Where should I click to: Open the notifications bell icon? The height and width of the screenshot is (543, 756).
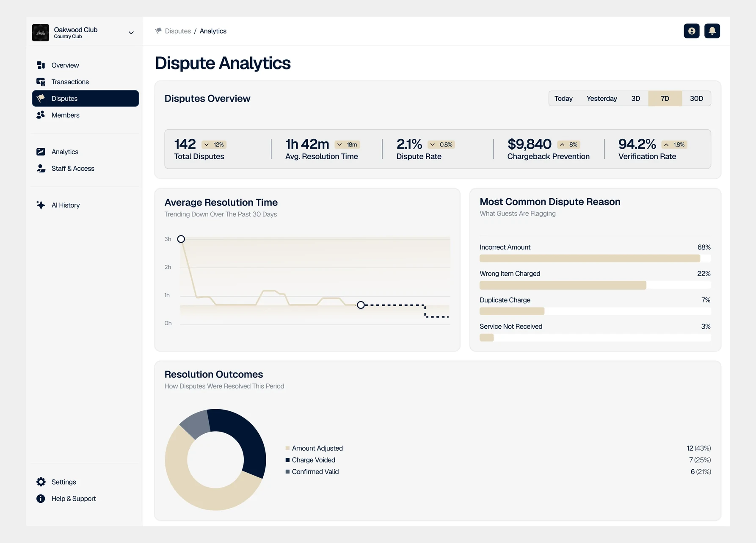[712, 31]
